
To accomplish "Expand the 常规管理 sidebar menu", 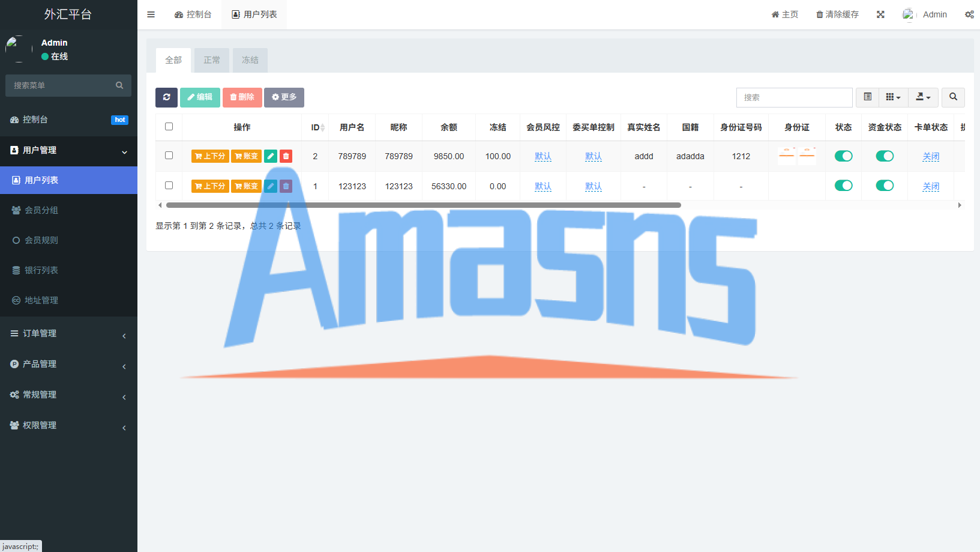I will pyautogui.click(x=68, y=395).
